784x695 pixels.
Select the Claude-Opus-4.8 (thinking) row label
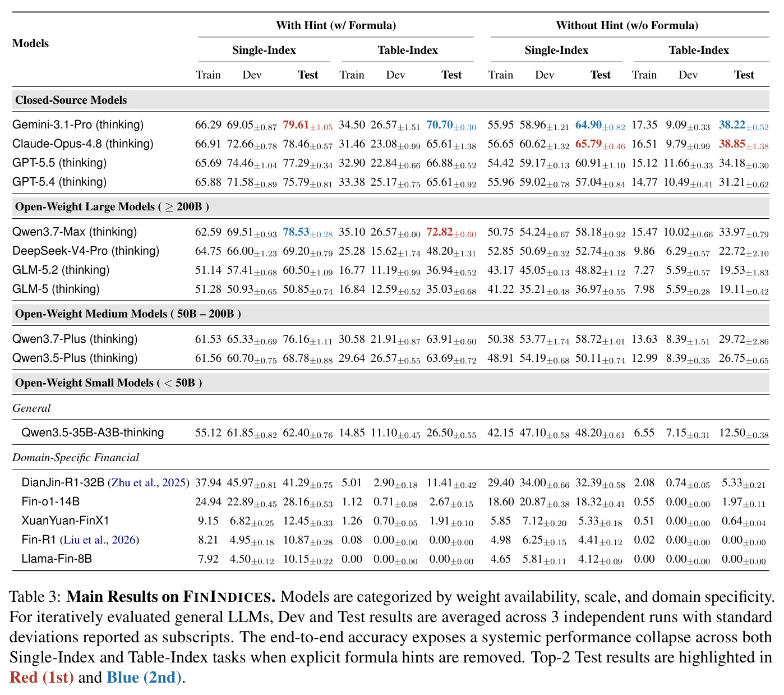coord(83,144)
